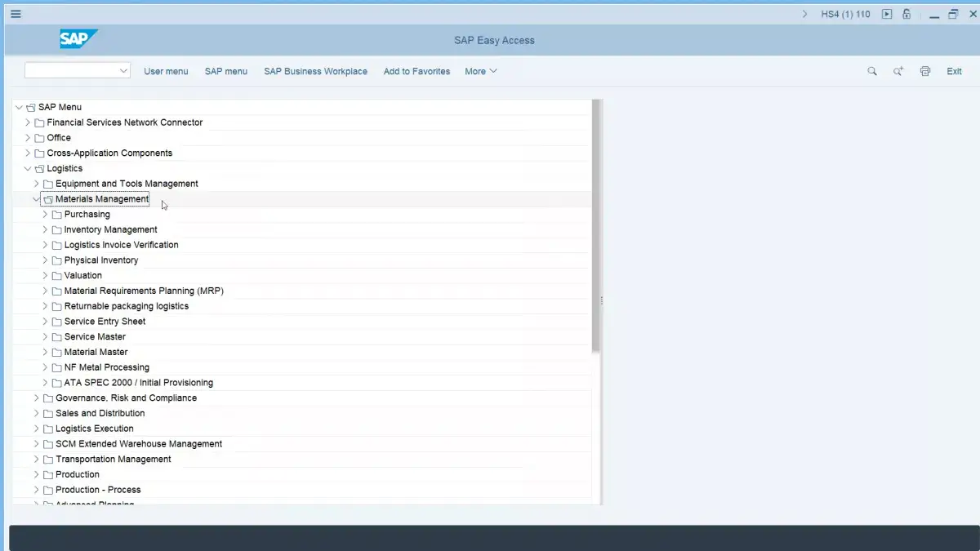Select the NF Metal Processing label
980x551 pixels.
click(107, 367)
